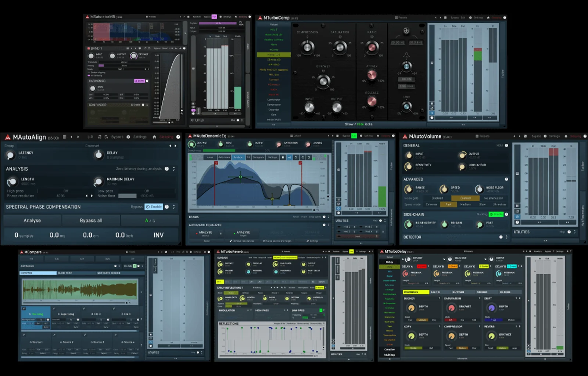Toggle Delay A Enable in MTurboDelay

422,266
